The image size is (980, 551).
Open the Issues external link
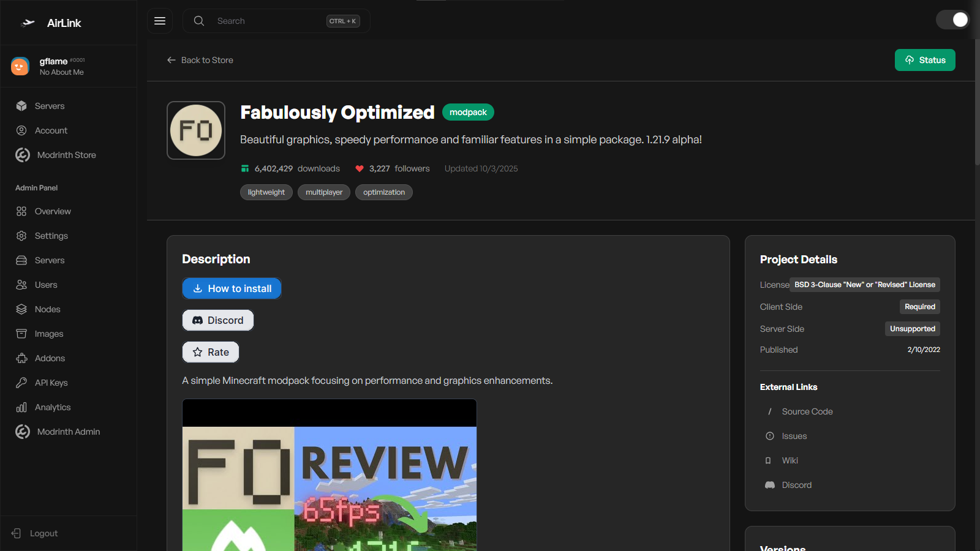tap(794, 436)
